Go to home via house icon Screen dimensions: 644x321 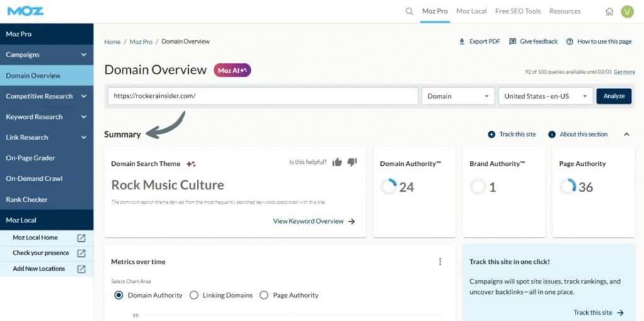pos(609,11)
